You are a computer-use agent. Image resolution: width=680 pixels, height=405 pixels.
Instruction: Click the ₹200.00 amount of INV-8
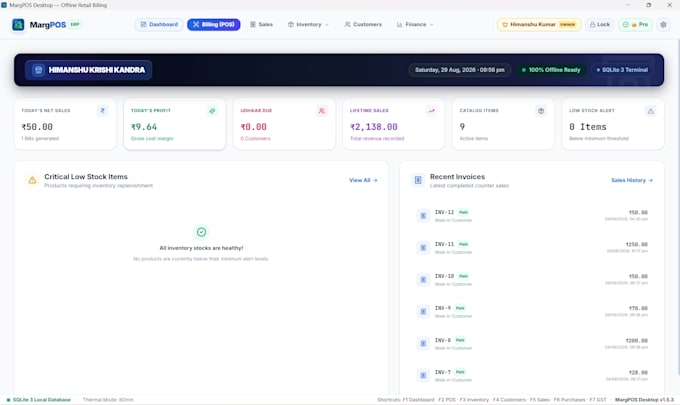[x=637, y=341]
